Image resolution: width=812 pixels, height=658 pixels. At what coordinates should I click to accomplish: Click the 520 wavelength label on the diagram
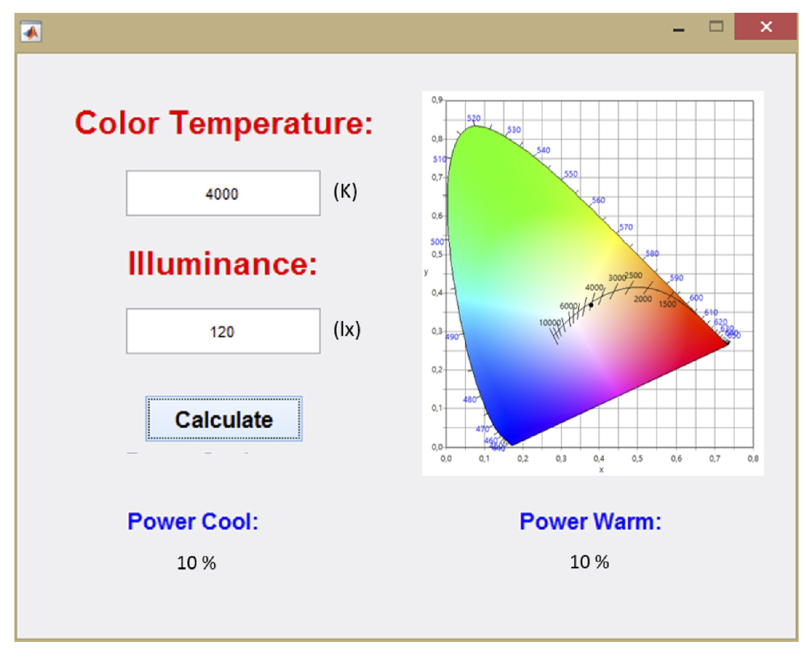point(474,118)
